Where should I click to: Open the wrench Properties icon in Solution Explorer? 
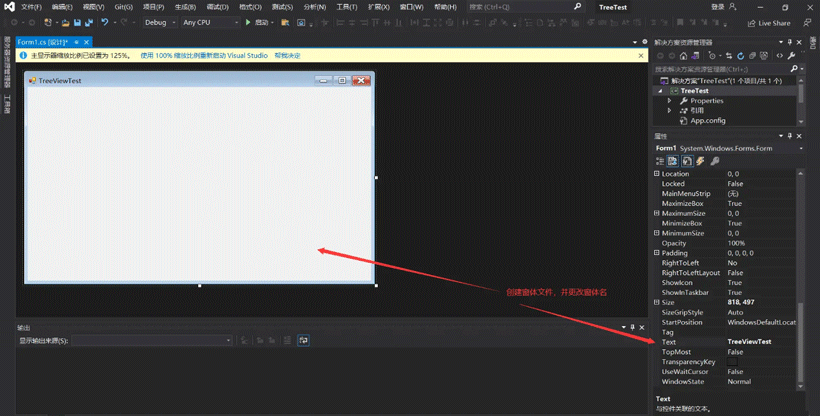(x=792, y=56)
